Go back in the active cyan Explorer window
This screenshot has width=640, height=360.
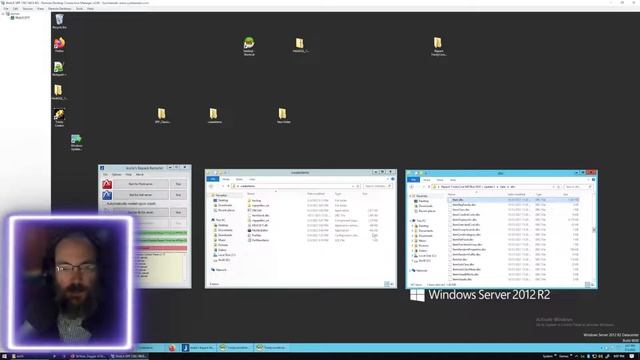point(411,187)
